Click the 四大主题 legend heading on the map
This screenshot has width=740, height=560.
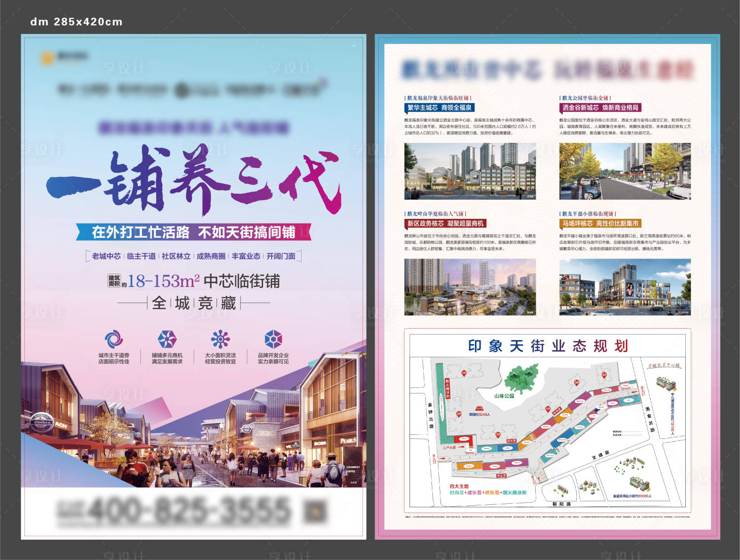tap(459, 487)
